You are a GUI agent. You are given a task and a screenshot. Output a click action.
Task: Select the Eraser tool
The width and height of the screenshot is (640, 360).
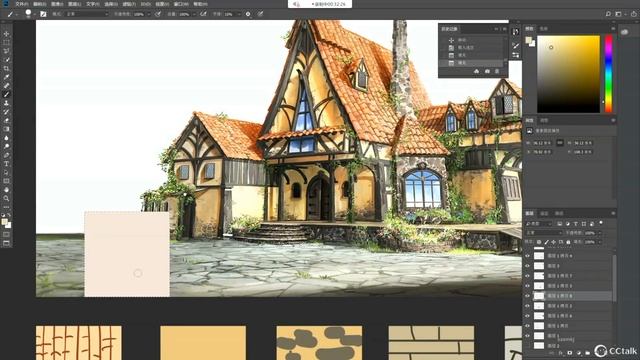[x=6, y=120]
